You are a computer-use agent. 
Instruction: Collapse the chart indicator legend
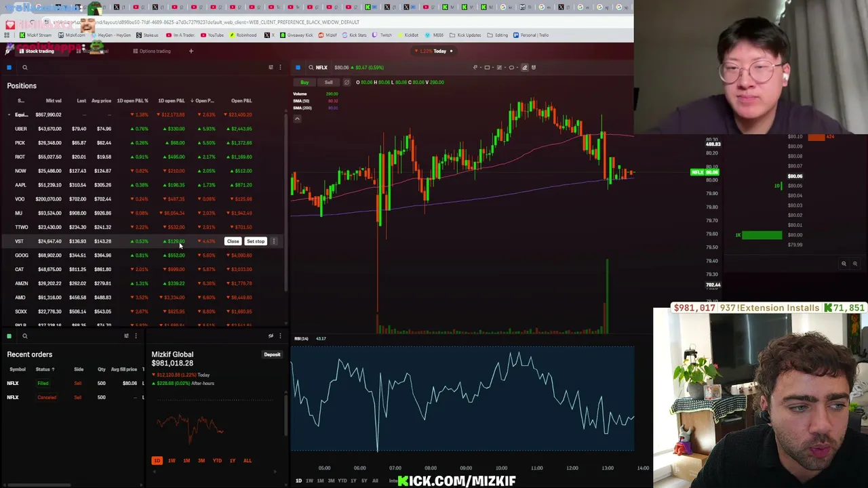pyautogui.click(x=297, y=119)
